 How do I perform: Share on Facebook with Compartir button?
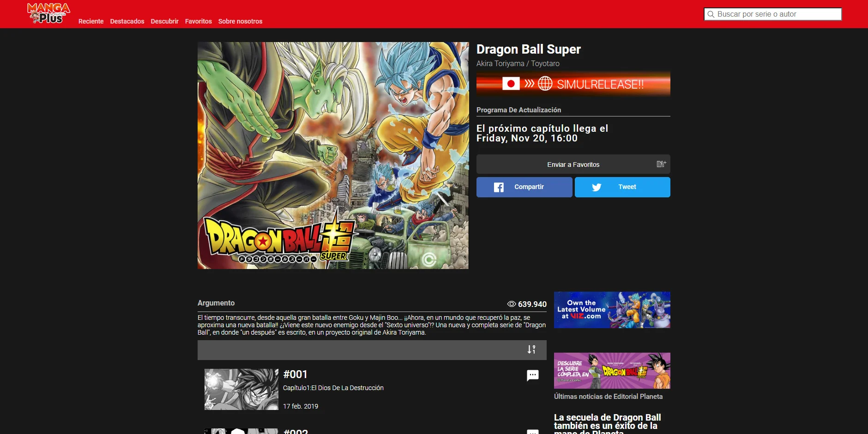tap(524, 187)
